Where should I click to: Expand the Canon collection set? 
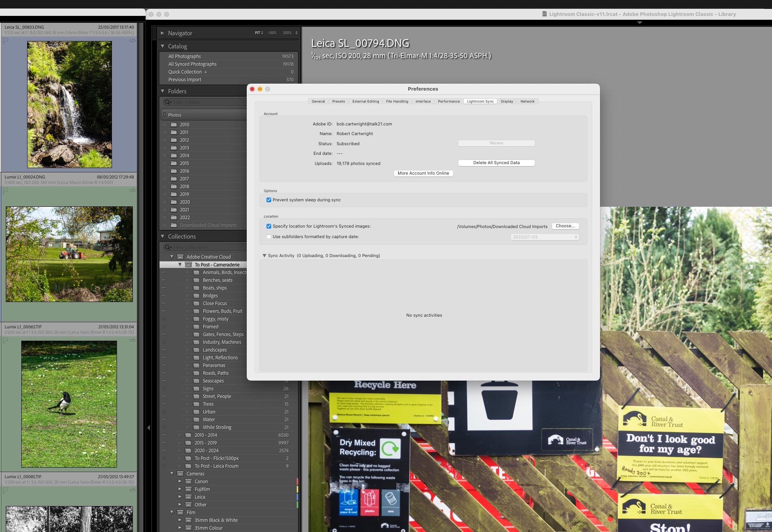[180, 481]
